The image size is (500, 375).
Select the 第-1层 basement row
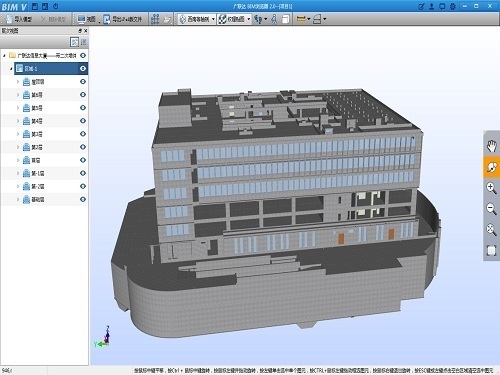45,173
